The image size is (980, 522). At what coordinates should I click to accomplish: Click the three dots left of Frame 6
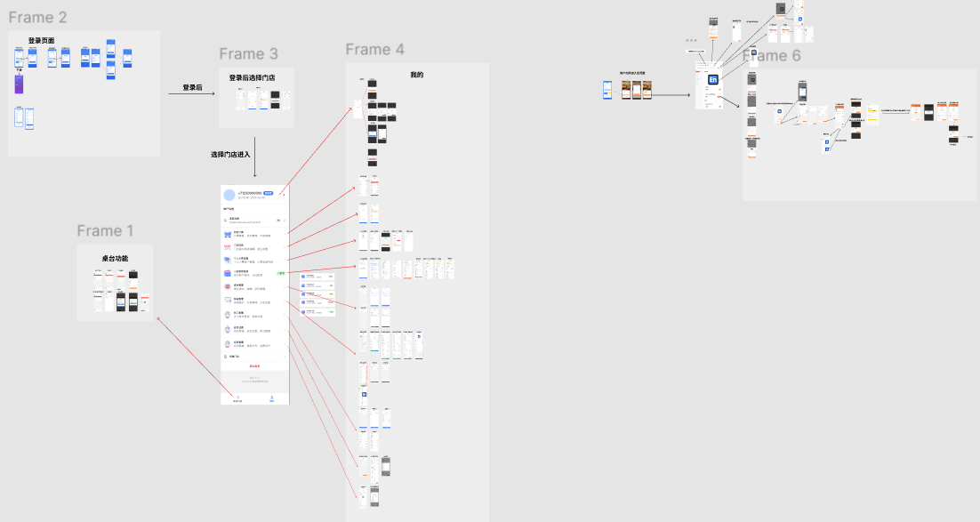pos(691,41)
